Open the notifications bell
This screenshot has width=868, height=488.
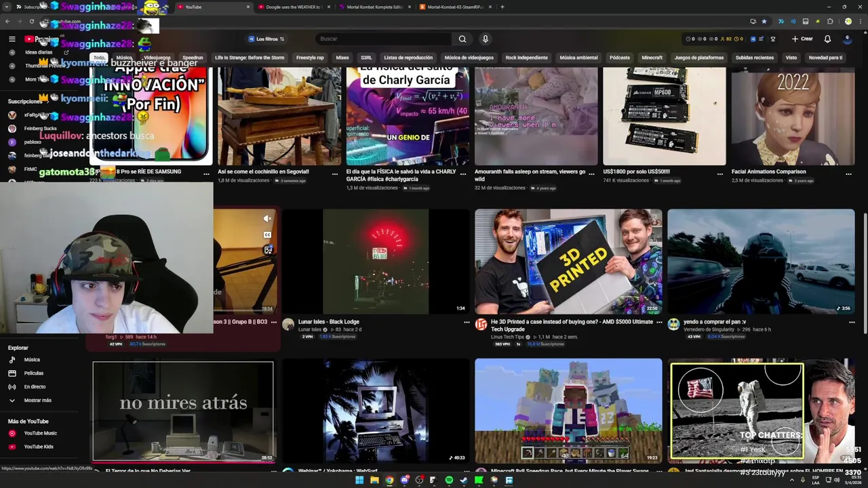click(827, 39)
